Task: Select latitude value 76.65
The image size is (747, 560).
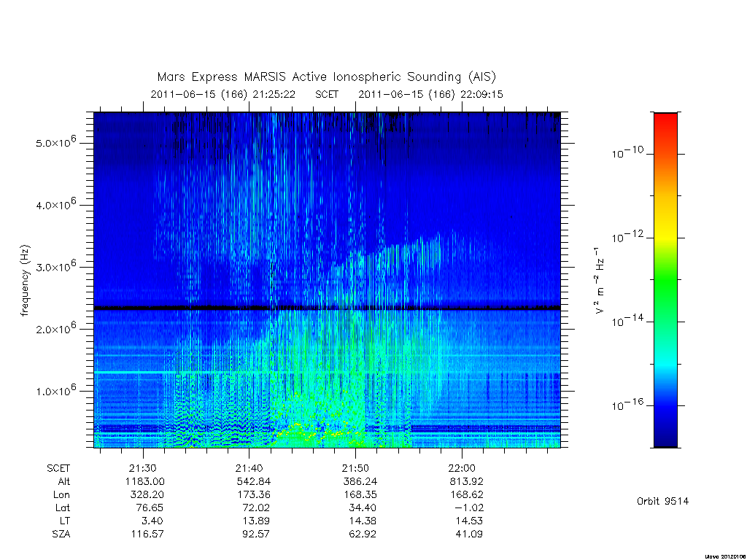Action: [x=150, y=507]
